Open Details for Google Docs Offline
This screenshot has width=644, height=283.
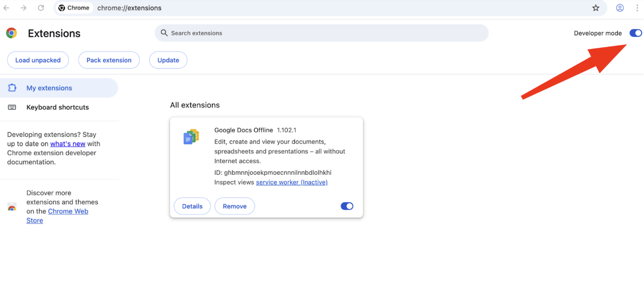192,206
